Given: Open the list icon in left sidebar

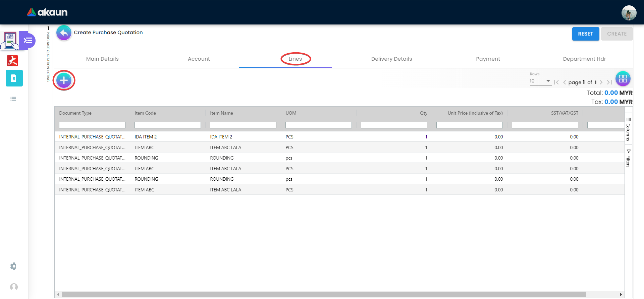Looking at the screenshot, I should coord(13,99).
